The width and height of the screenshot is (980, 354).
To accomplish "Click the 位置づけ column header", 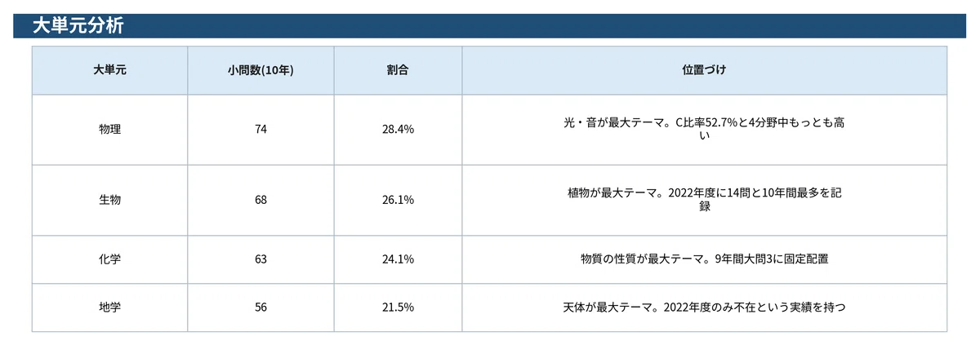I will coord(704,70).
